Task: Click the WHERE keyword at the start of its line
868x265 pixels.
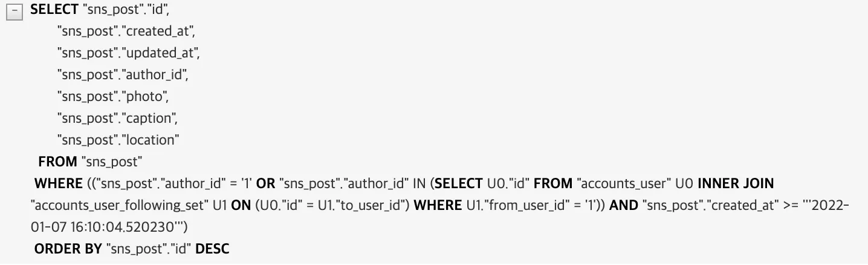Action: 58,183
